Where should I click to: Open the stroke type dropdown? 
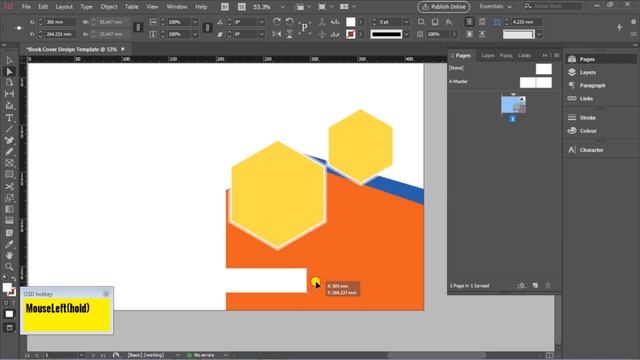point(407,34)
